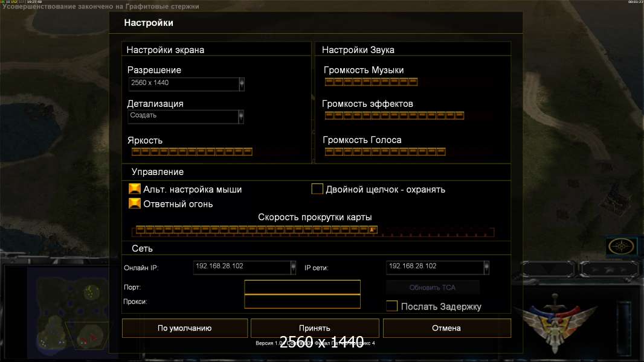644x362 pixels.
Task: Click the Прокси input field
Action: tap(302, 301)
